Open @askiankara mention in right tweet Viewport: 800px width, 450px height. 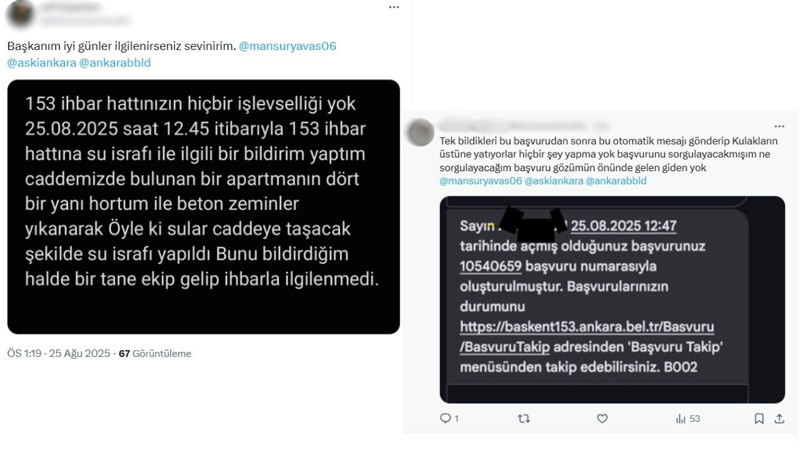pos(554,181)
